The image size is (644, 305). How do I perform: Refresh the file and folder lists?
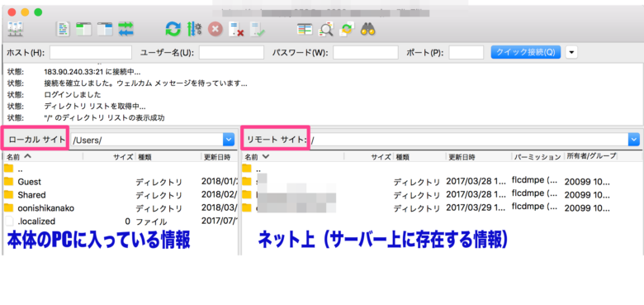click(173, 29)
